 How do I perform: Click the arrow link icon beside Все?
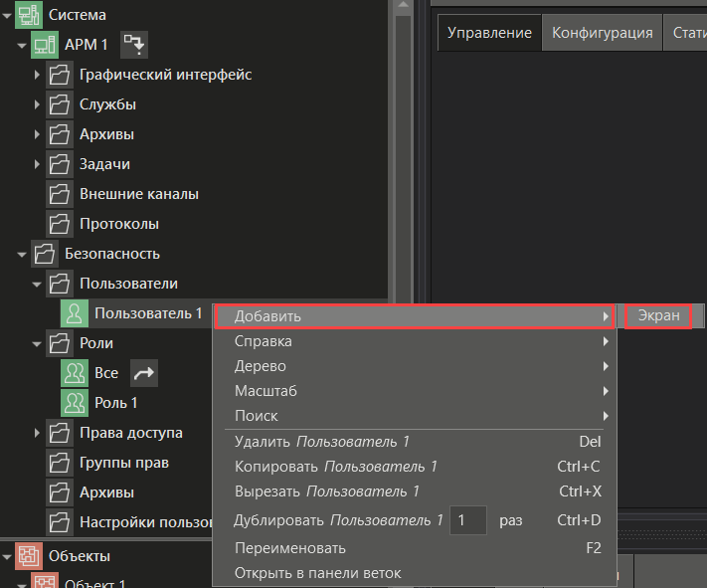(x=144, y=373)
